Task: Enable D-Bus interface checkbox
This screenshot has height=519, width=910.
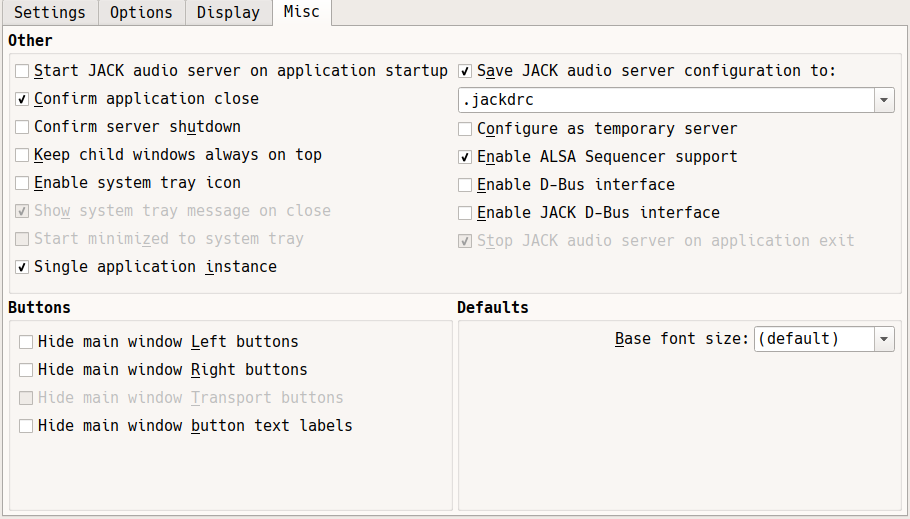Action: click(466, 185)
